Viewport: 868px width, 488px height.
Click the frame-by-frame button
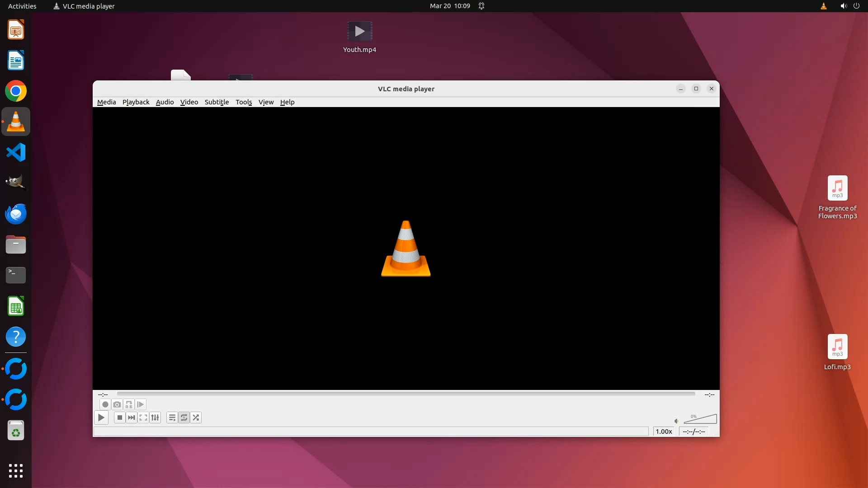[141, 404]
